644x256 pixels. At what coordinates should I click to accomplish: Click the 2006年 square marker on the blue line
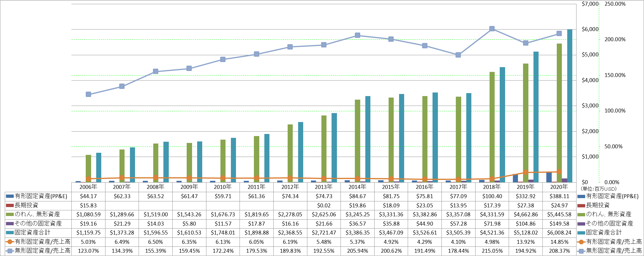click(x=88, y=94)
